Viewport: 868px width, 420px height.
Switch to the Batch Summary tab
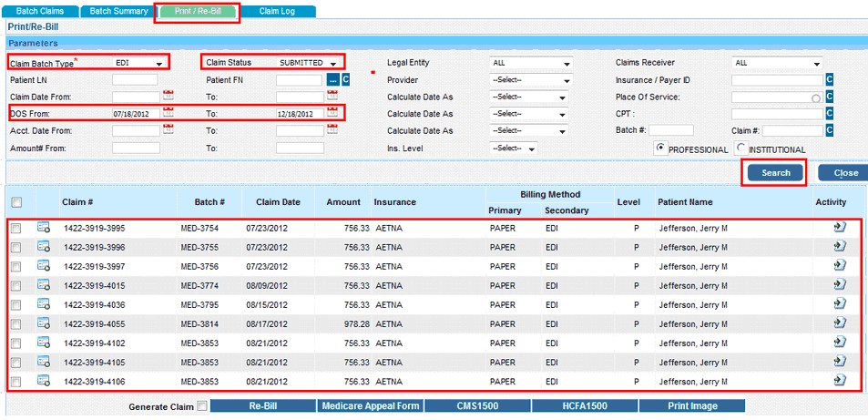point(118,11)
